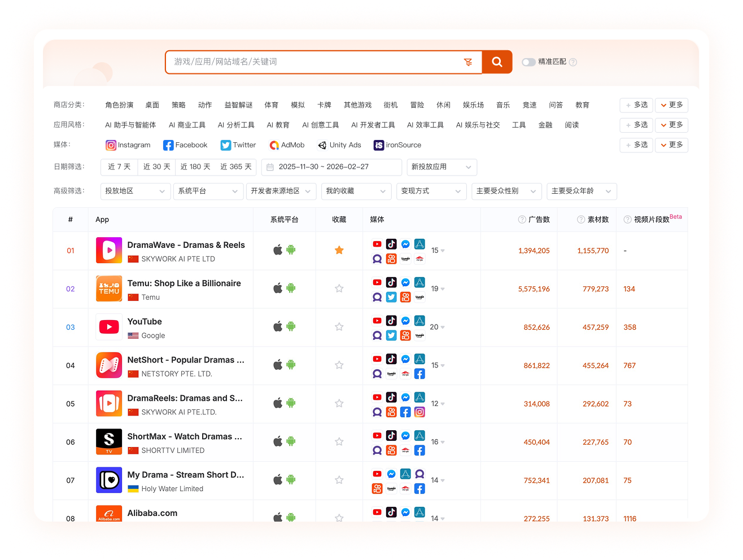The width and height of the screenshot is (743, 560).
Task: Select the 角色扮演 store category
Action: [119, 105]
